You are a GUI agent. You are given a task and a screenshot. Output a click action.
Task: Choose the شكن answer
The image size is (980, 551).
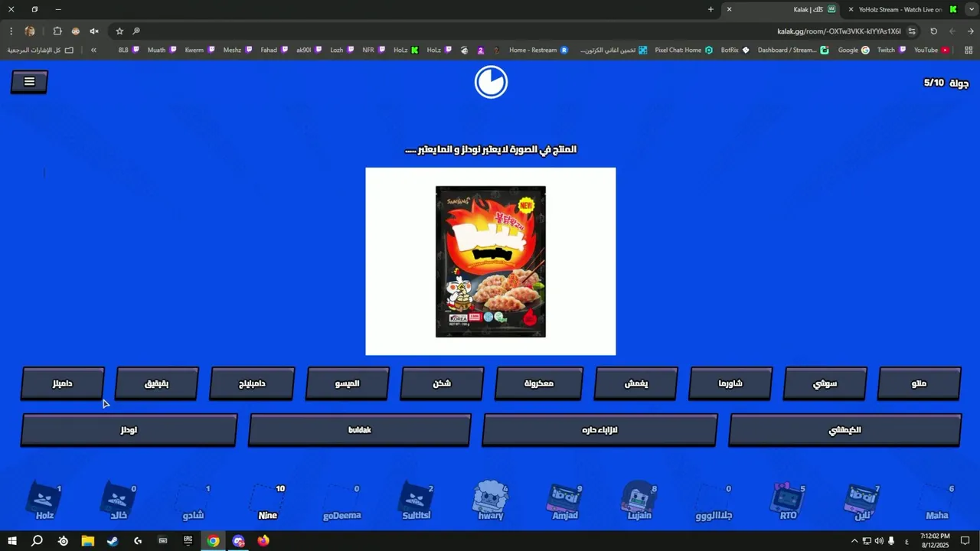click(442, 383)
